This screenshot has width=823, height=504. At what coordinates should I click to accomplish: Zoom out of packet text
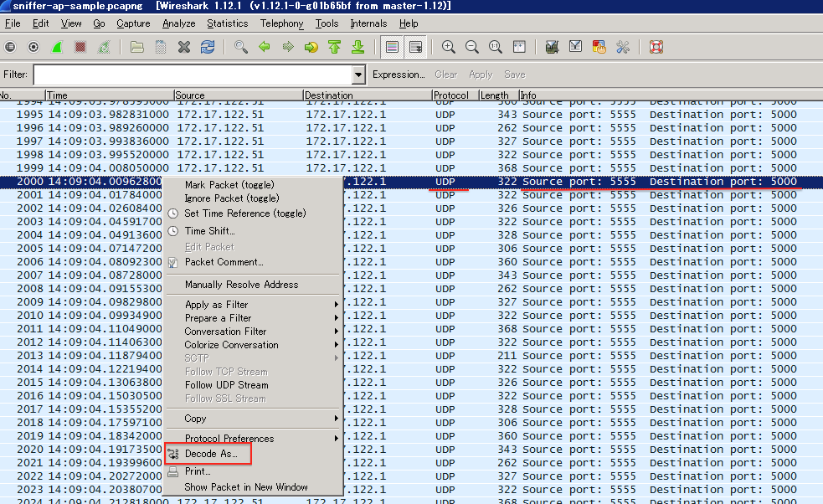tap(472, 47)
